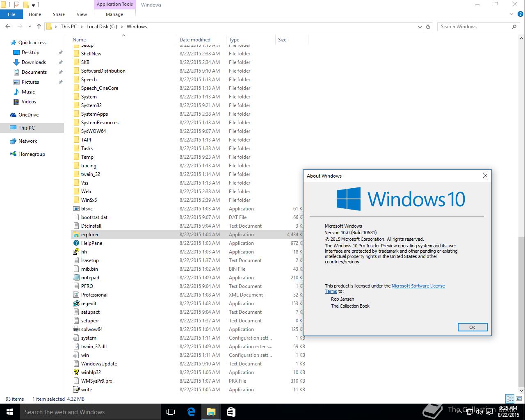The height and width of the screenshot is (420, 525).
Task: Click the Back navigation arrow
Action: click(x=8, y=26)
